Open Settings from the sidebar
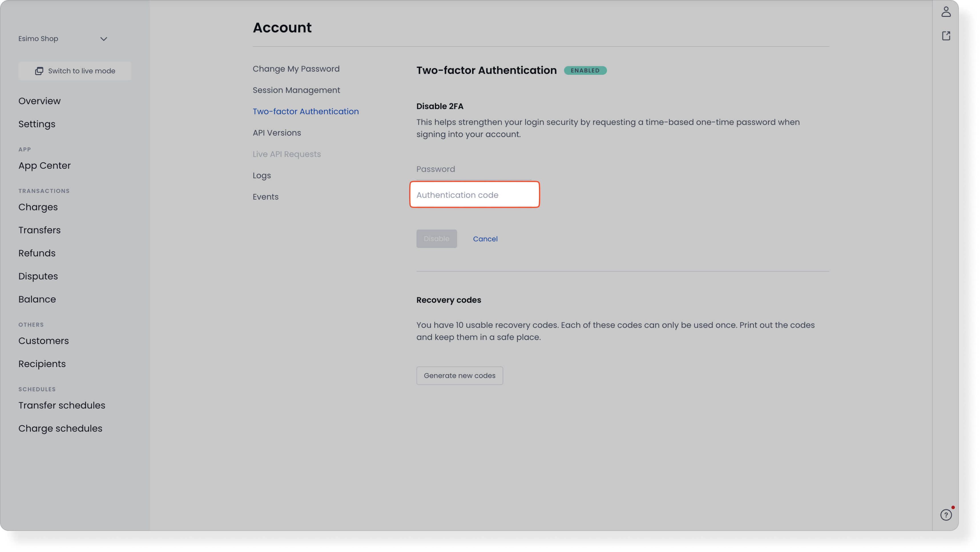980x552 pixels. (x=37, y=124)
